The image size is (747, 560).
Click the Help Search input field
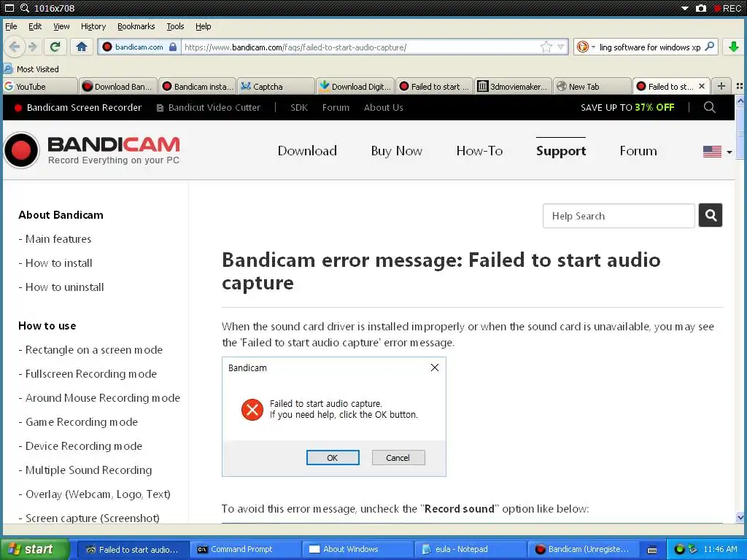coord(619,216)
